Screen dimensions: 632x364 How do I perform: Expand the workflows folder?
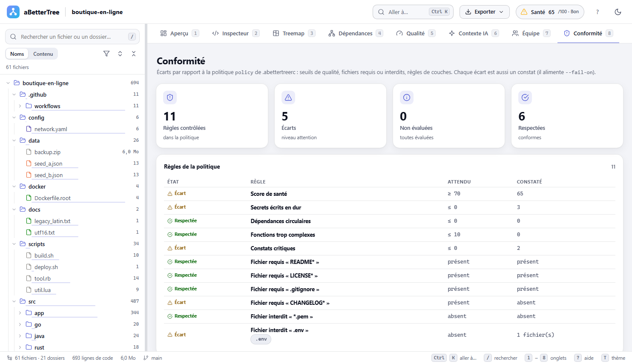[20, 106]
